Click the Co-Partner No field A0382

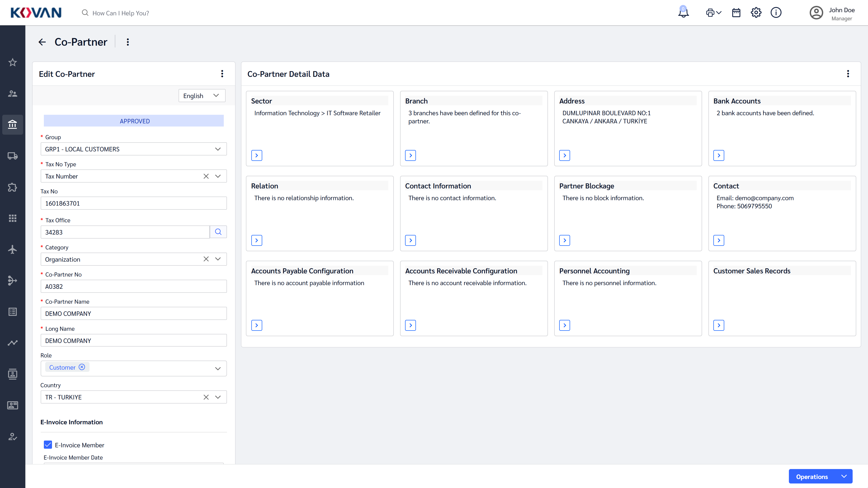point(134,287)
